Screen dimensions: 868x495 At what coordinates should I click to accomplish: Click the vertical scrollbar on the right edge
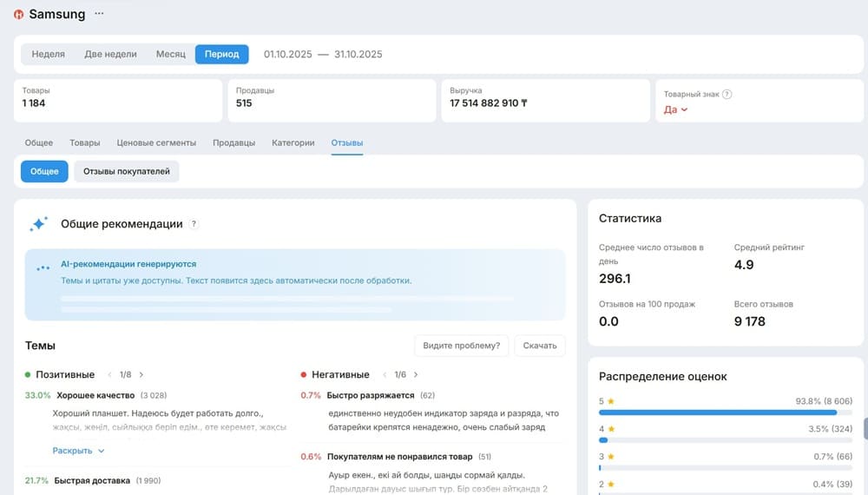pos(865,429)
